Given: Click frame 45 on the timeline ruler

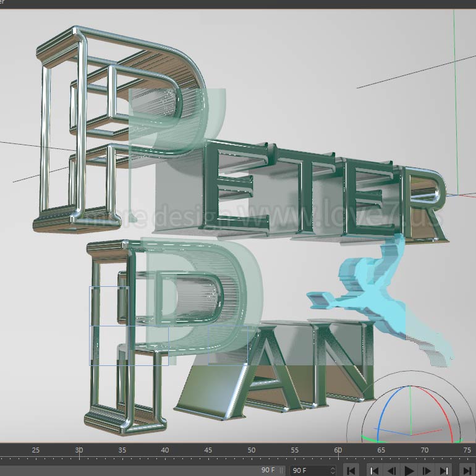Looking at the screenshot, I should 208,450.
